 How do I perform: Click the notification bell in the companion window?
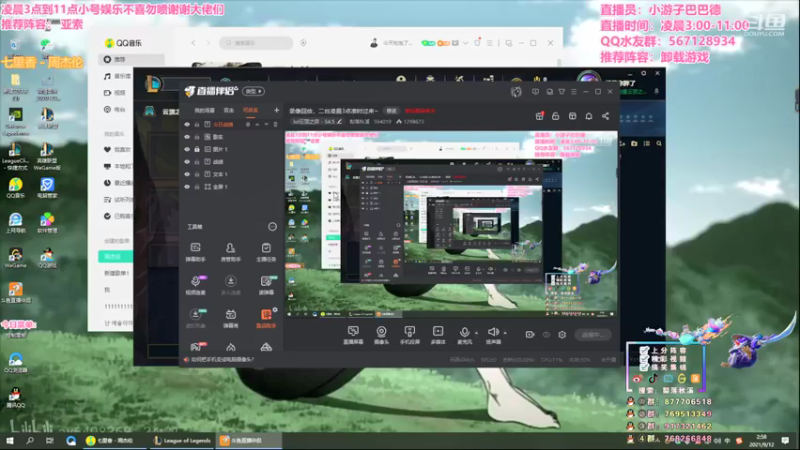coord(589,116)
